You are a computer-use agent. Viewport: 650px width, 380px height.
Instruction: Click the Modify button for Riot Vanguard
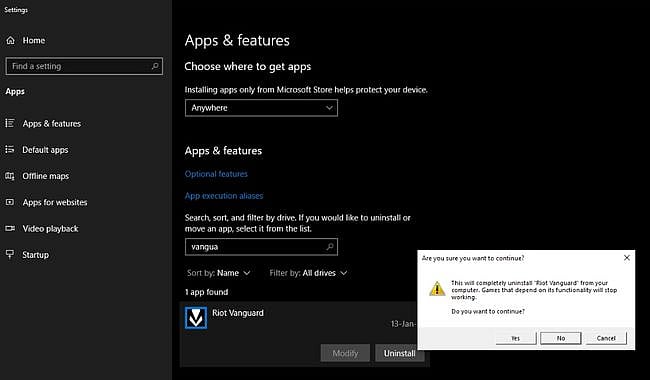(345, 353)
